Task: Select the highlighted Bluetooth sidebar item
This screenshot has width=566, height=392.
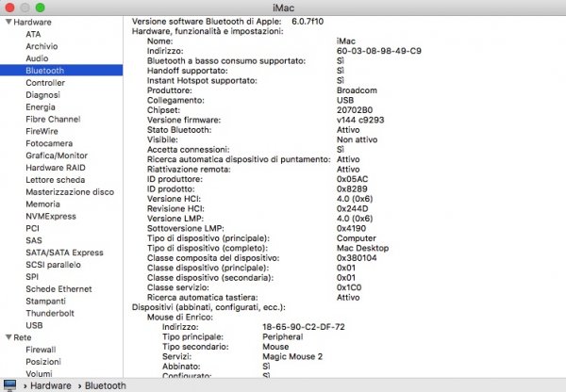Action: click(61, 71)
